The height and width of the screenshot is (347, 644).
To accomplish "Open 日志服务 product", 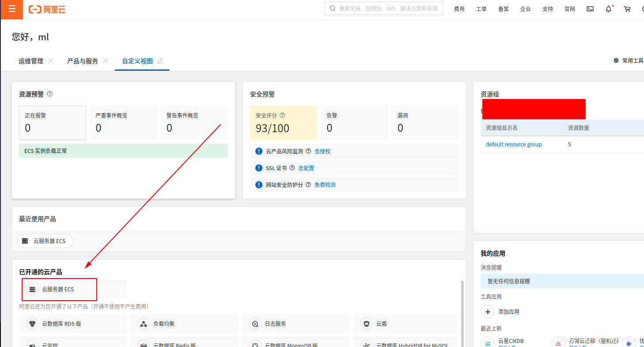I will 296,324.
